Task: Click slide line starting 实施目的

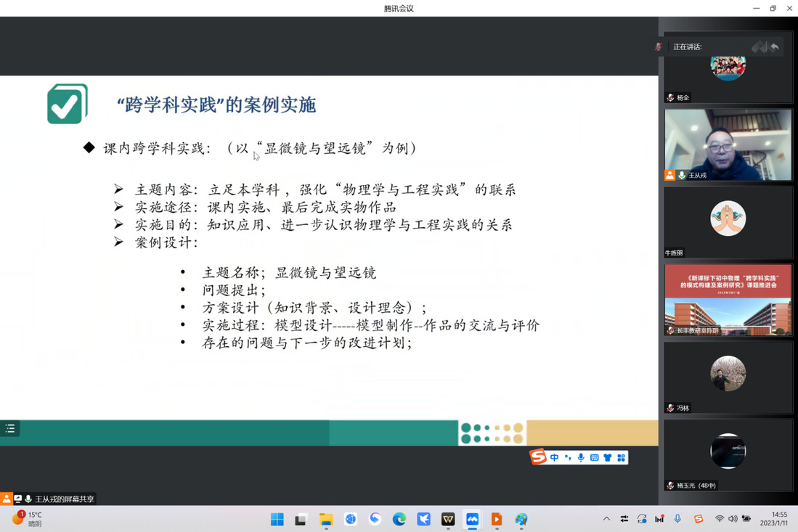Action: coord(323,225)
